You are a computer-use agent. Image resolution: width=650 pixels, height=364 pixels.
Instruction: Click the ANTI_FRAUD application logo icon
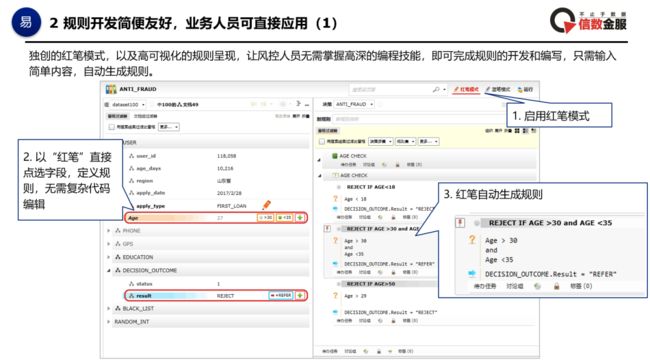[111, 89]
